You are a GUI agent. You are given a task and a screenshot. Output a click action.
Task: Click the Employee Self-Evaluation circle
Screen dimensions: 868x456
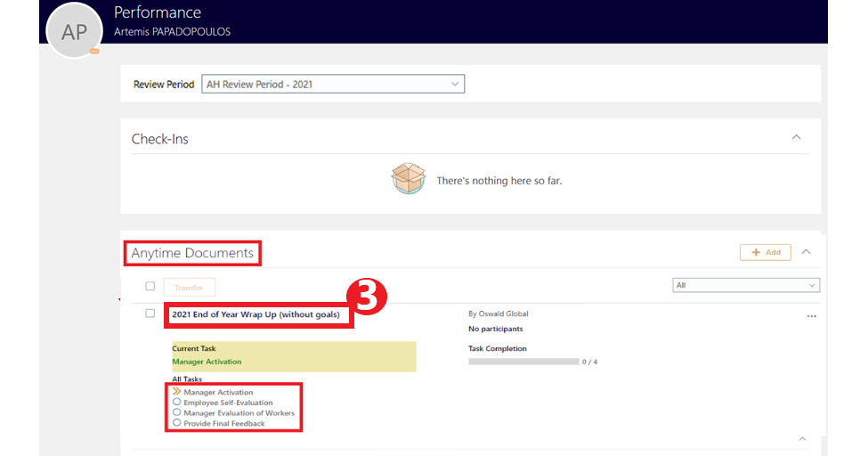point(176,402)
